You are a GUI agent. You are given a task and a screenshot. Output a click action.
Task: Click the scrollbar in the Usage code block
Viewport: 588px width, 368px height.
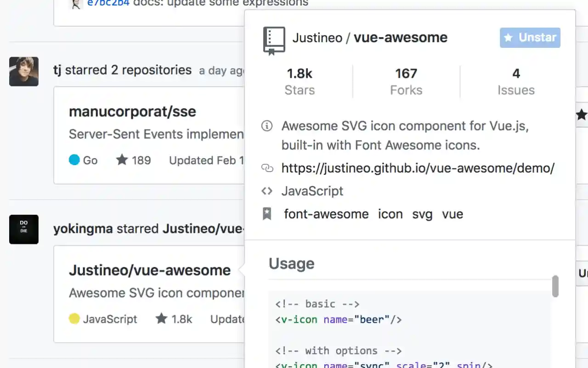pyautogui.click(x=555, y=285)
